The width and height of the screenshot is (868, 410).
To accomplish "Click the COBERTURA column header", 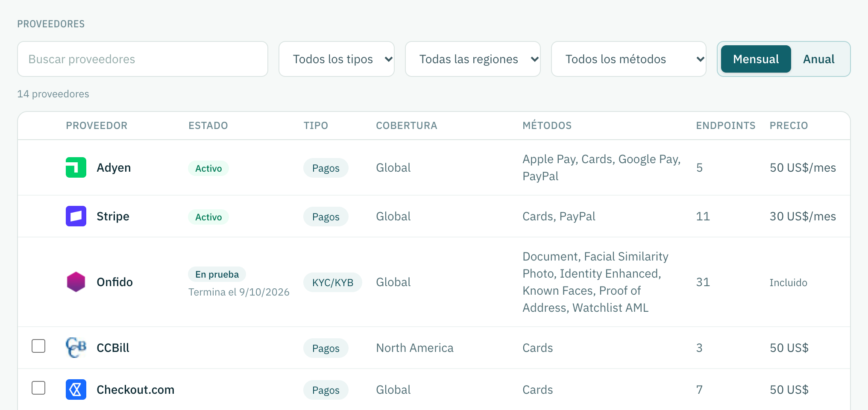I will (x=406, y=126).
